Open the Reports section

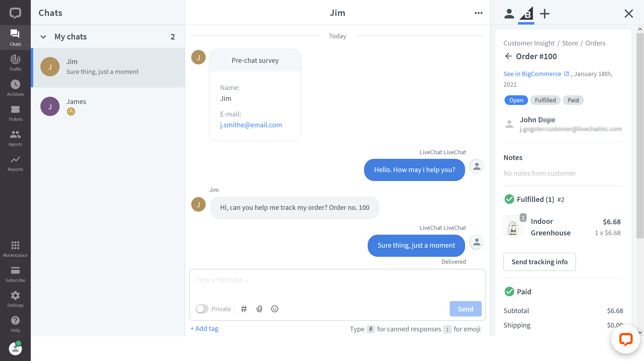point(15,163)
